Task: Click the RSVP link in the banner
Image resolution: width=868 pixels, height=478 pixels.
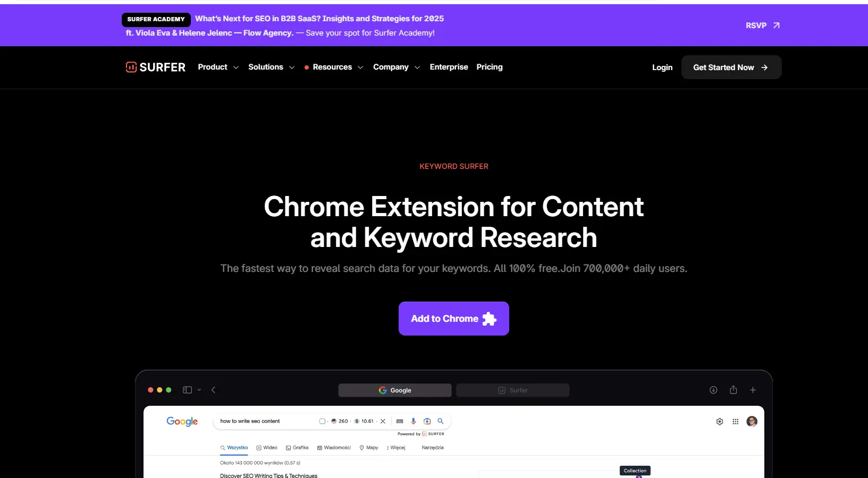Action: (x=763, y=25)
